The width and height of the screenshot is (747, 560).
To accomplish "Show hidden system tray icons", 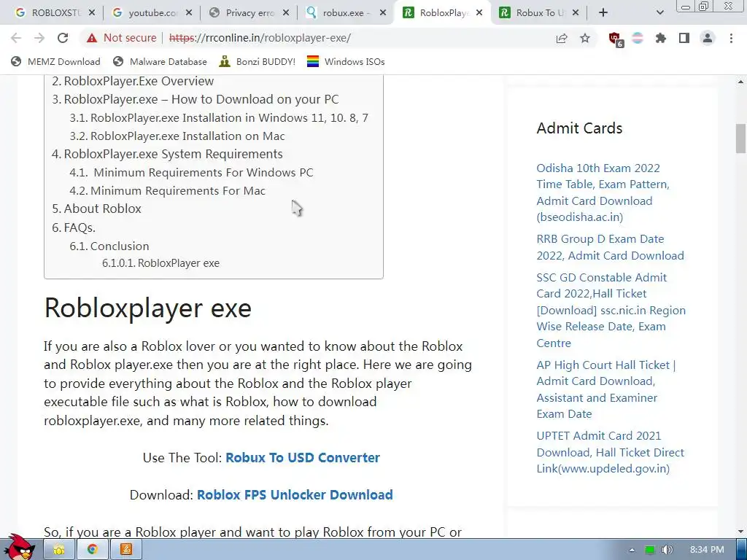I will [x=632, y=550].
